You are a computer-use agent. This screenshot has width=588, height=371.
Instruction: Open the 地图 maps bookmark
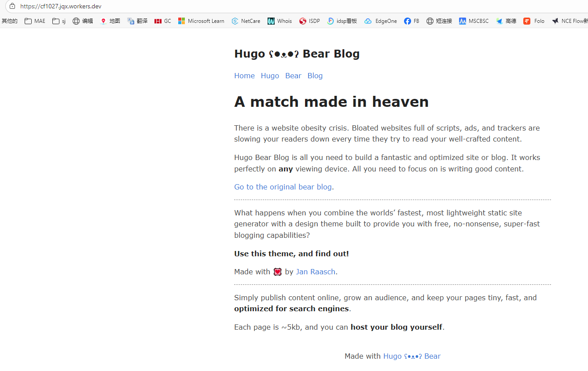(x=110, y=21)
